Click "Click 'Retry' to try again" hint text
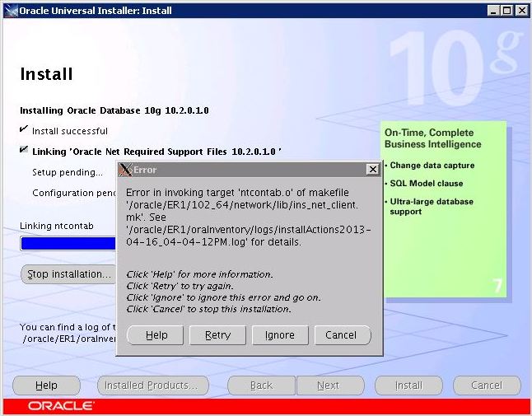532x416 pixels. coord(180,286)
